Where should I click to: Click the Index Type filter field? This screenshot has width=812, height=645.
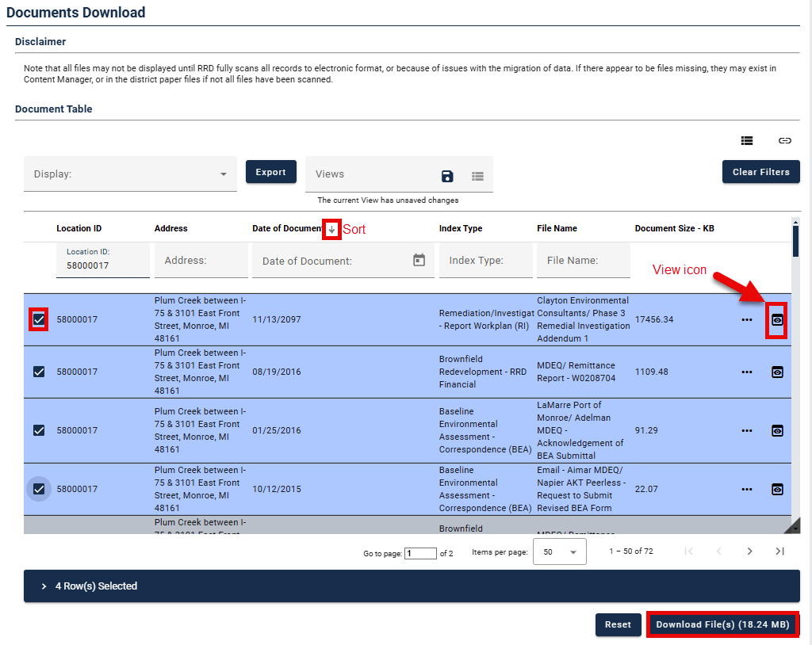point(486,261)
